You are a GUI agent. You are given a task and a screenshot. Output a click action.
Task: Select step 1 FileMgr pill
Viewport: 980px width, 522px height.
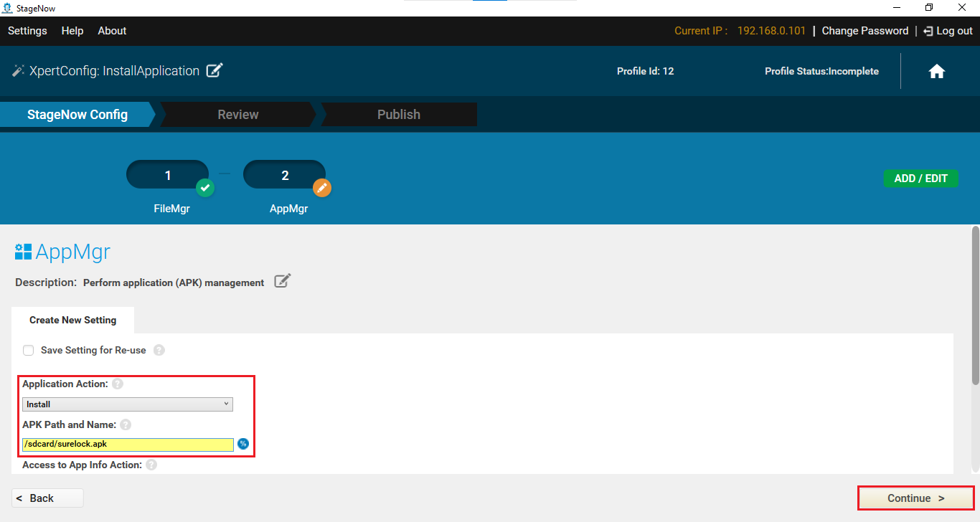click(x=168, y=175)
